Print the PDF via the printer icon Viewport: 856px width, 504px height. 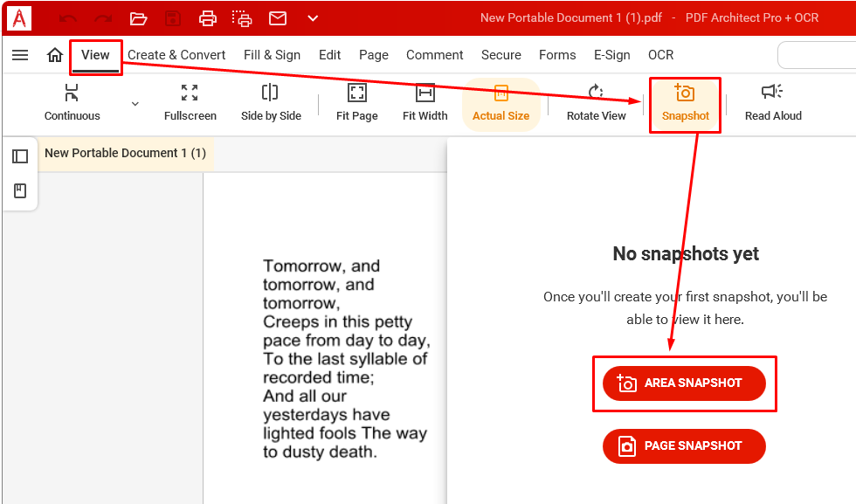point(208,18)
